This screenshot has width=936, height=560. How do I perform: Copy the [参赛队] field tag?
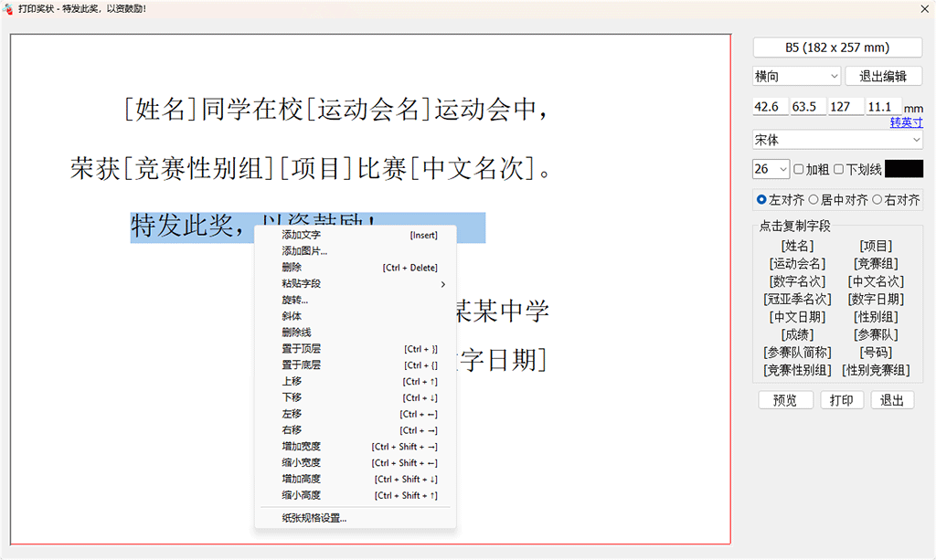[876, 335]
